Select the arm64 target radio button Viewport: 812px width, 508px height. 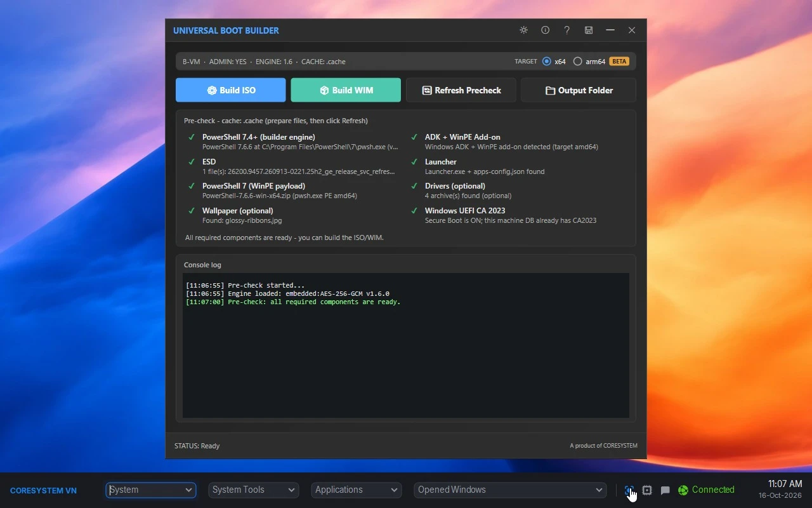(x=577, y=62)
